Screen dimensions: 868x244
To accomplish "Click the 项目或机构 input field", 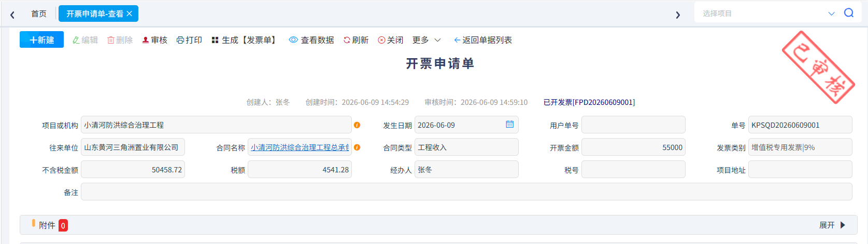I will click(x=216, y=125).
